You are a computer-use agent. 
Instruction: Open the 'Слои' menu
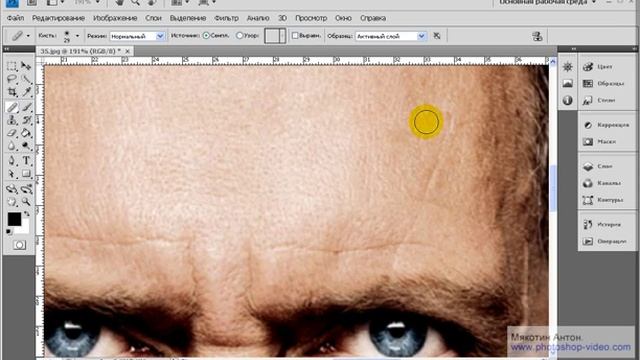tap(153, 18)
